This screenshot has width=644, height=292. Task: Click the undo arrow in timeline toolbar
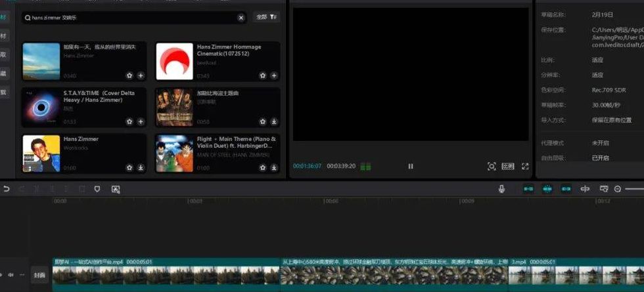point(7,189)
